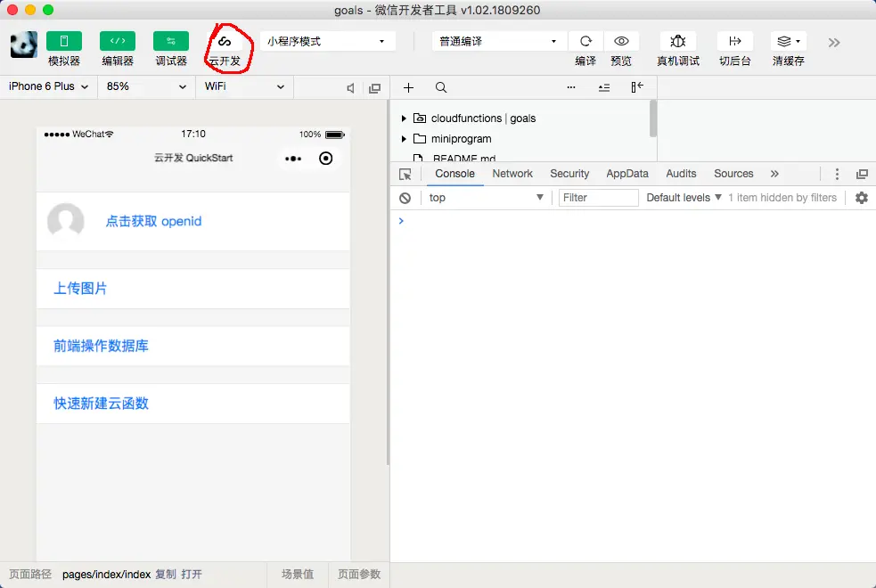Toggle the simulator (模拟器) panel

(x=63, y=41)
